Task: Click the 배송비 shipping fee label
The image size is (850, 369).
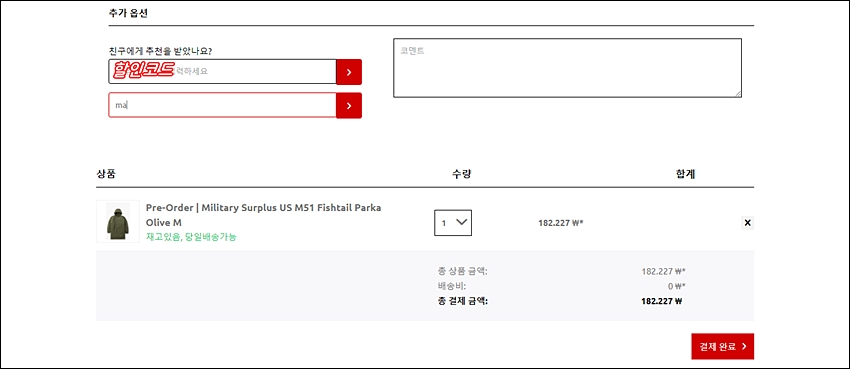Action: [x=452, y=286]
